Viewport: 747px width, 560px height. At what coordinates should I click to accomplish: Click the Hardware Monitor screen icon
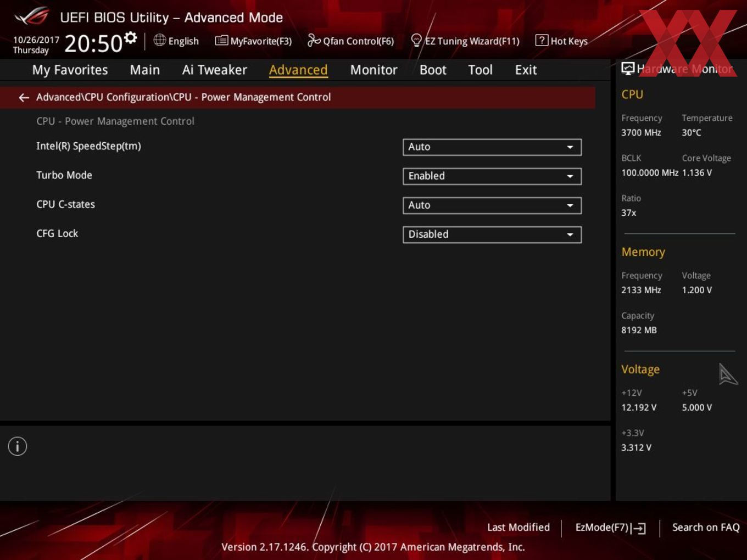[x=628, y=69]
